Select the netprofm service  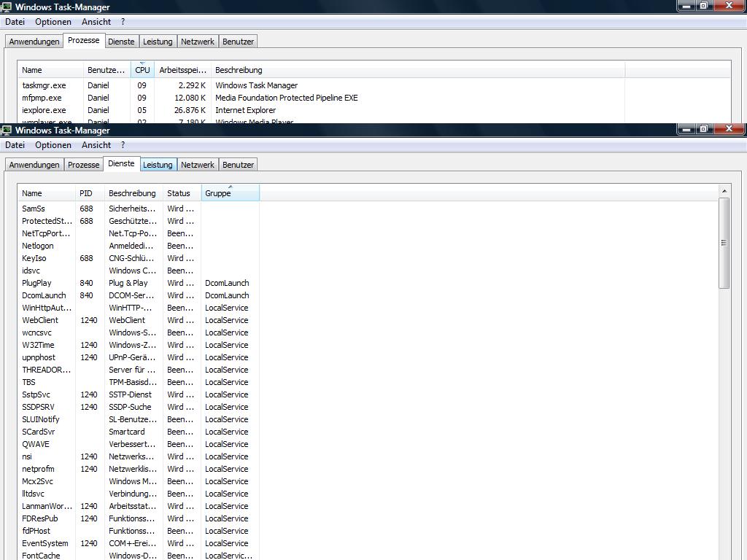pyautogui.click(x=38, y=469)
